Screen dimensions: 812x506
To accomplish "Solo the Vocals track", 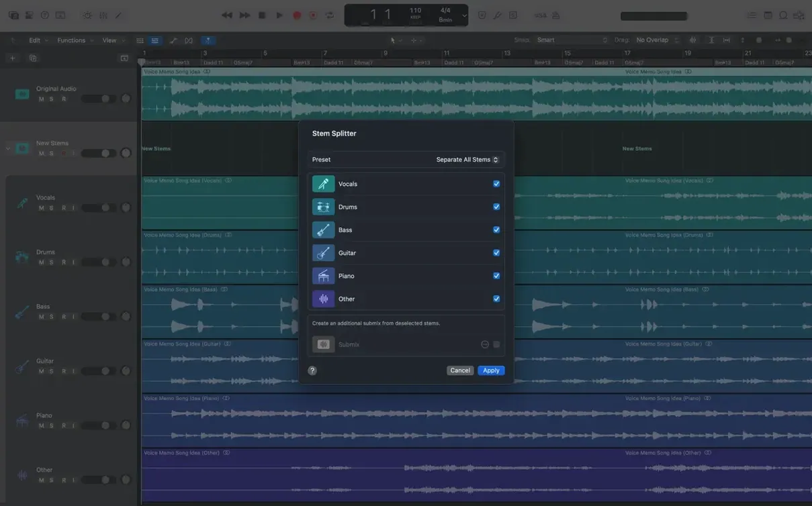I will click(x=51, y=208).
